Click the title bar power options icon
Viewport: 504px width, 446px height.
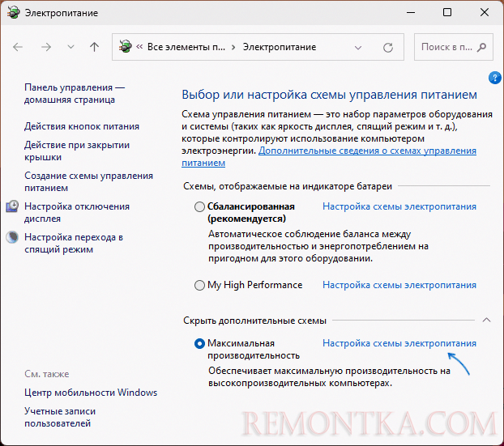tap(14, 12)
